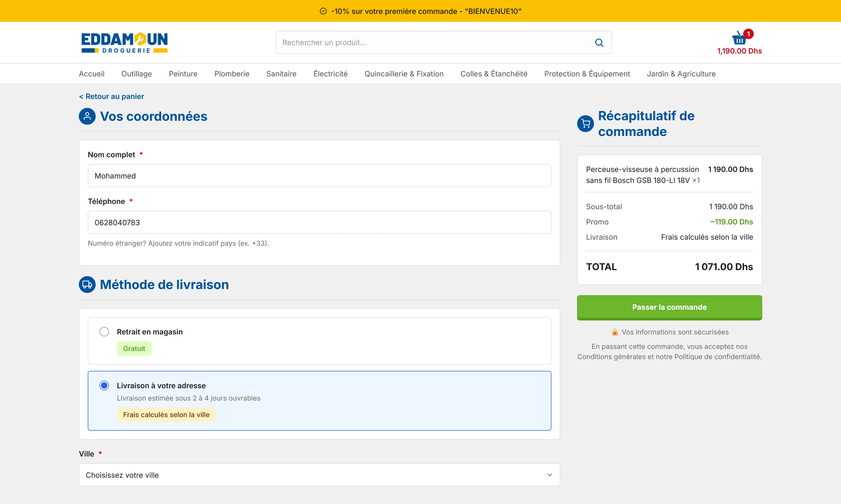Open the shopping basket icon
This screenshot has width=841, height=504.
click(739, 38)
